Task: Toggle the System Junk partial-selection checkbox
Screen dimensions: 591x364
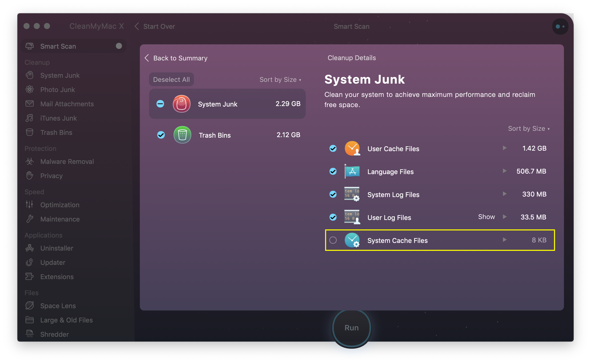Action: click(160, 104)
